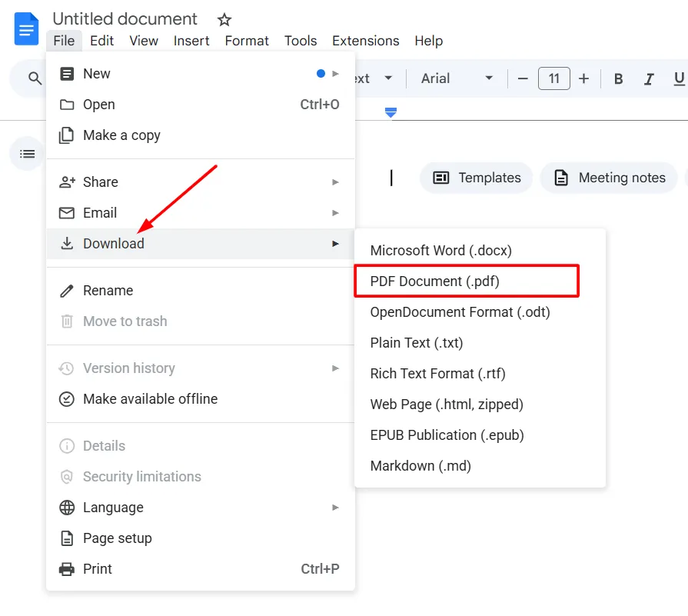Open the Arial font dropdown
The width and height of the screenshot is (688, 616).
tap(457, 78)
